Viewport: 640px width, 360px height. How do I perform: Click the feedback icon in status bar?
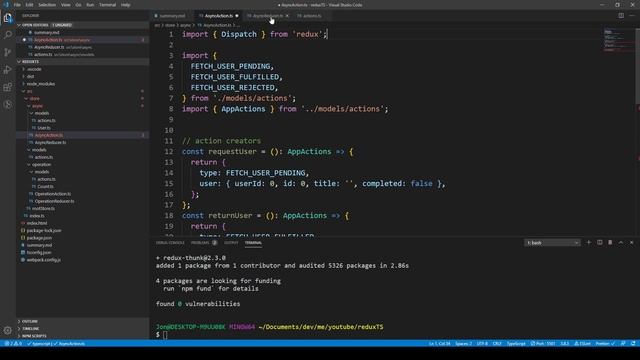623,344
